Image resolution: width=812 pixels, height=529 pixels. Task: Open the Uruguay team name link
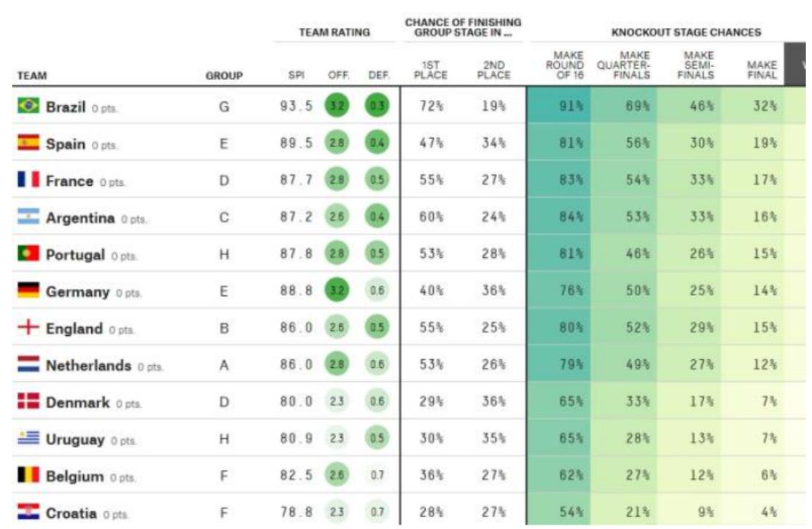point(76,439)
